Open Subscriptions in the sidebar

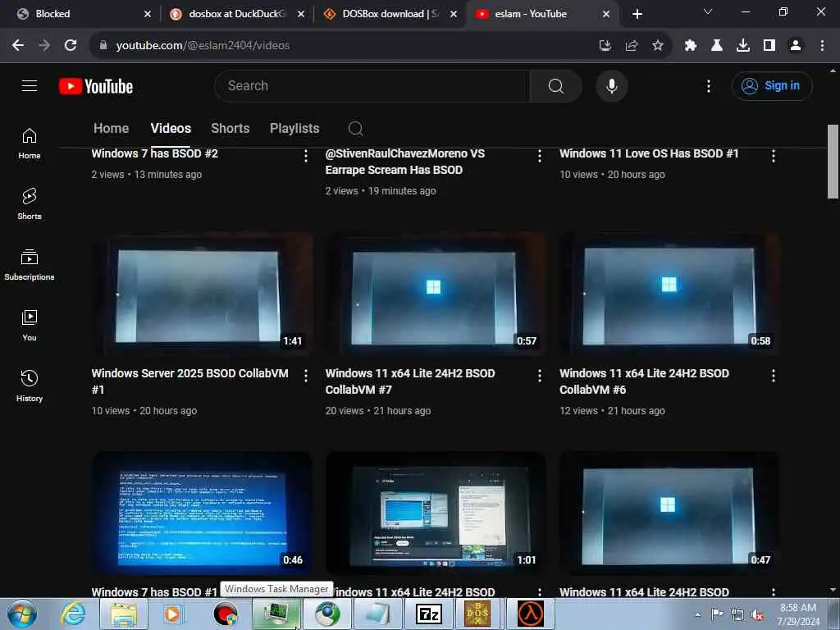pyautogui.click(x=30, y=265)
